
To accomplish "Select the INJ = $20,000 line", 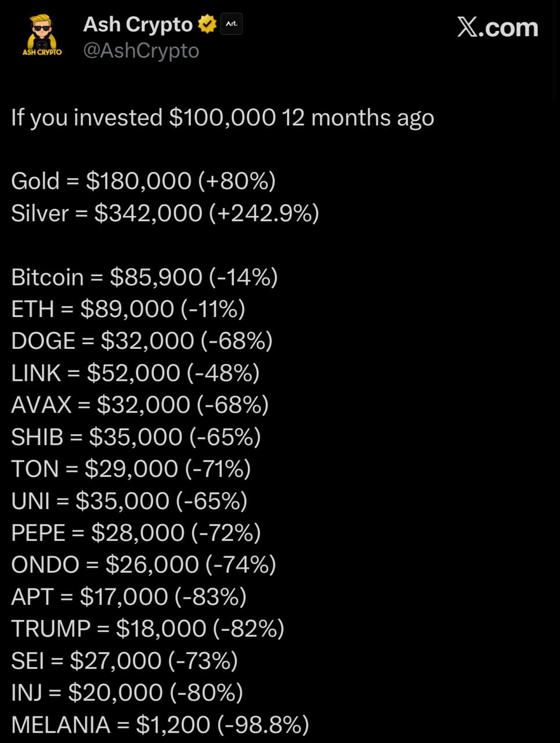I will [x=127, y=692].
